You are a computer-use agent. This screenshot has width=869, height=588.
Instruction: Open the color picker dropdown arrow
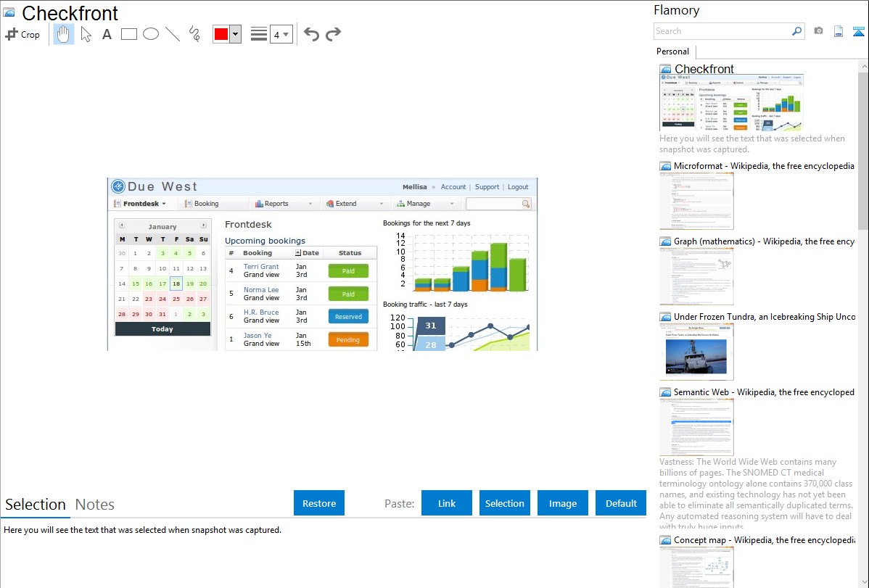235,34
